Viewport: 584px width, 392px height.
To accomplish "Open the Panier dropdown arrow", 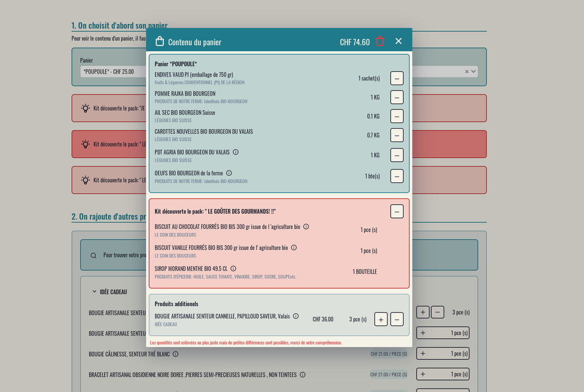I will coord(473,72).
